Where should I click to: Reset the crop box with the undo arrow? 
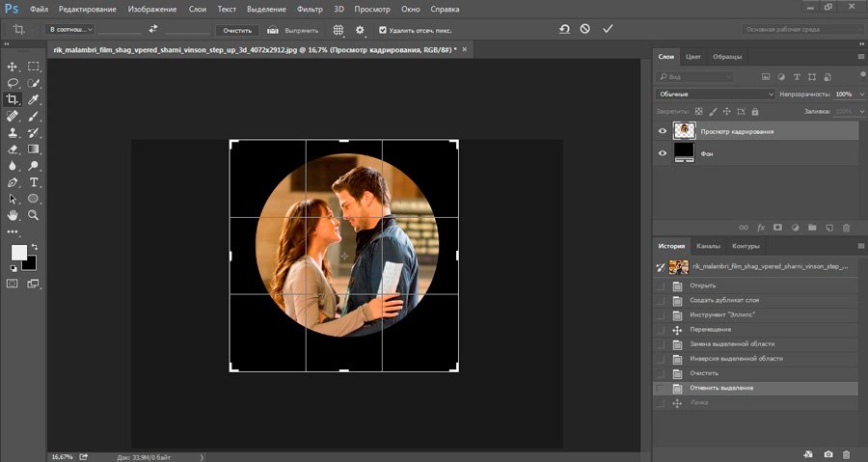[564, 29]
